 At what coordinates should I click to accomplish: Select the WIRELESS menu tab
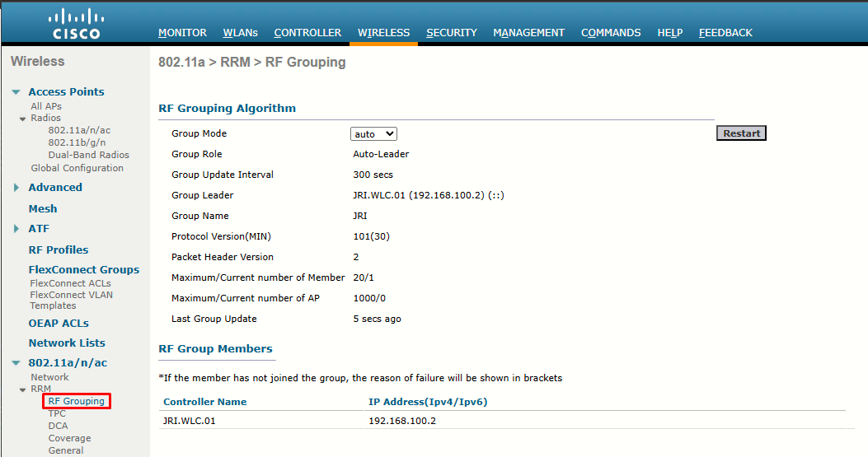click(383, 33)
